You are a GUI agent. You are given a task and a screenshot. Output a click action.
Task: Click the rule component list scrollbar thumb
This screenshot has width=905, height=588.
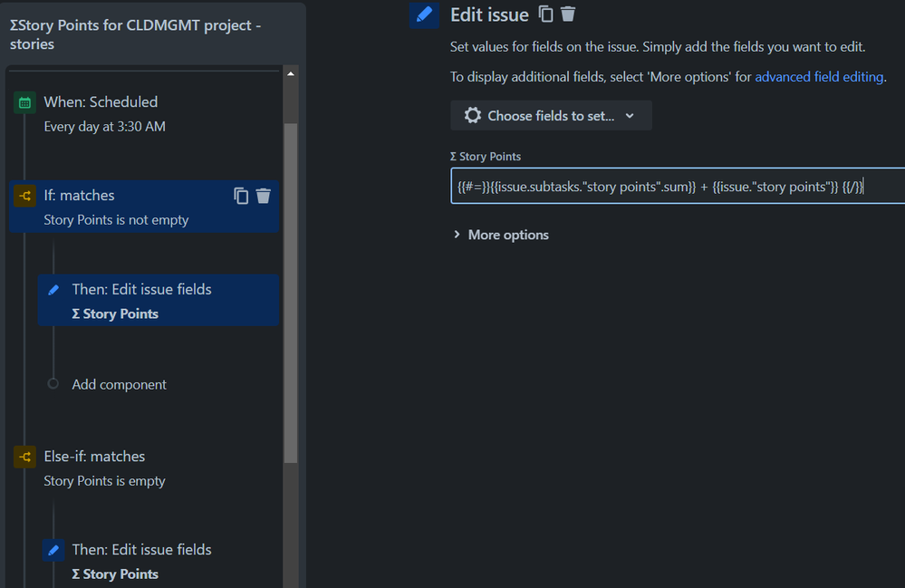291,294
